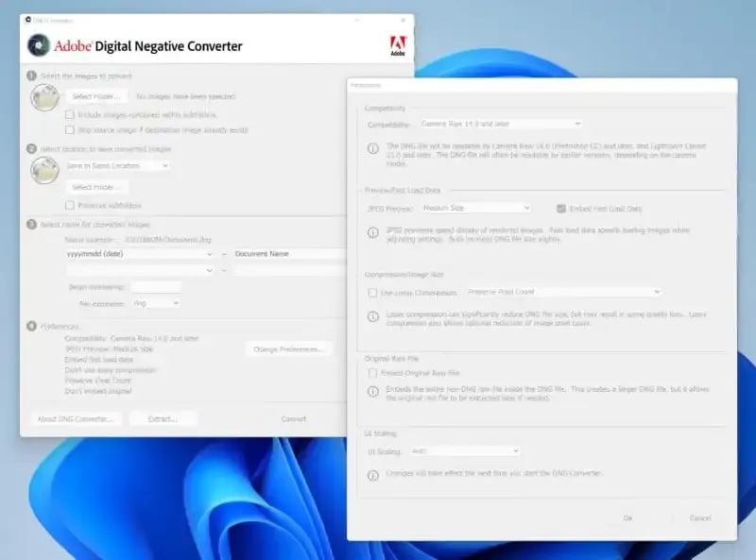Open the JPEG Preview size dropdown
Image resolution: width=756 pixels, height=560 pixels.
pos(476,208)
